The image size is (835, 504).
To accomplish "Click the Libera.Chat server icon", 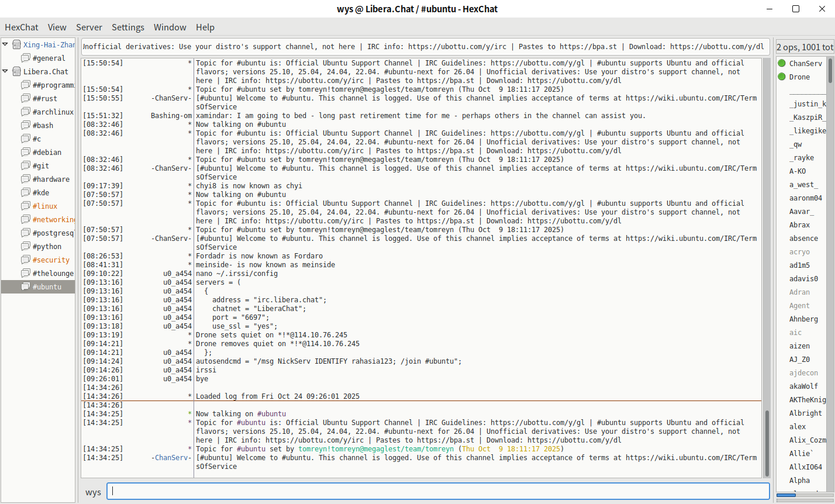I will 16,71.
